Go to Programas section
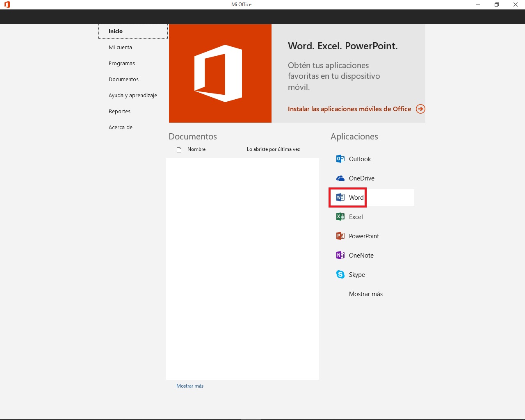This screenshot has height=420, width=525. coord(122,63)
